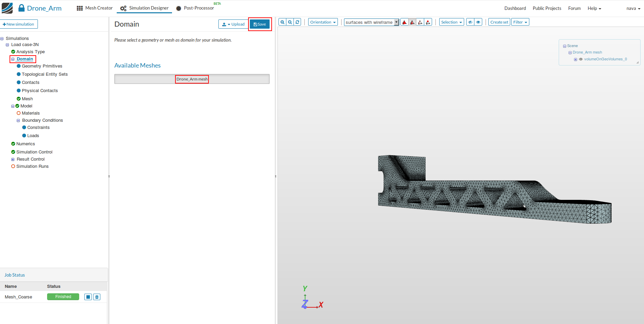Open the Drone_Arm project title link
644x324 pixels.
(44, 8)
